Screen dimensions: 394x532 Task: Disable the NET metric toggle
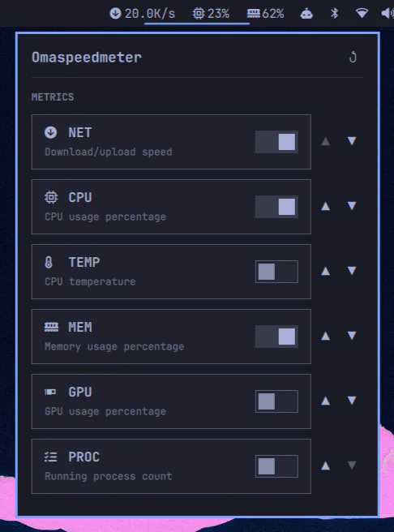point(276,142)
